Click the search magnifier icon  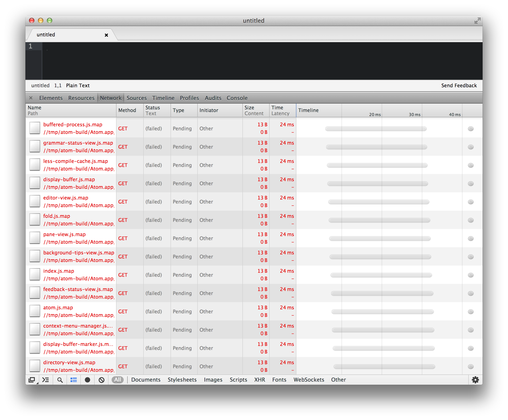tap(60, 380)
